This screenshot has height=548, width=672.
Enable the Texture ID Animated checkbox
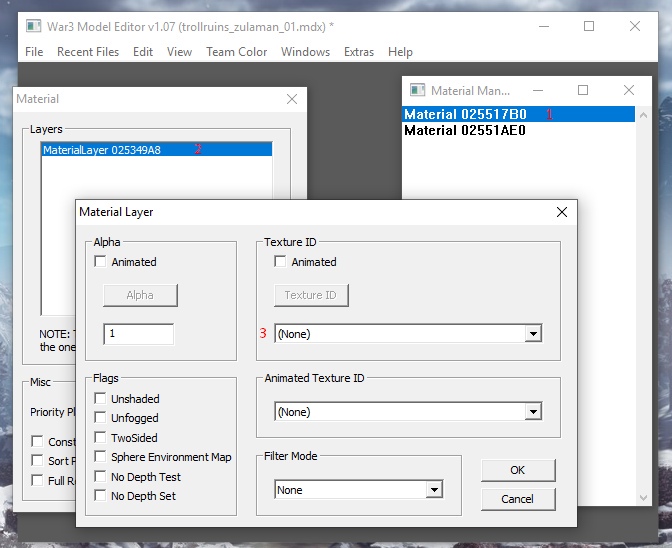point(280,261)
